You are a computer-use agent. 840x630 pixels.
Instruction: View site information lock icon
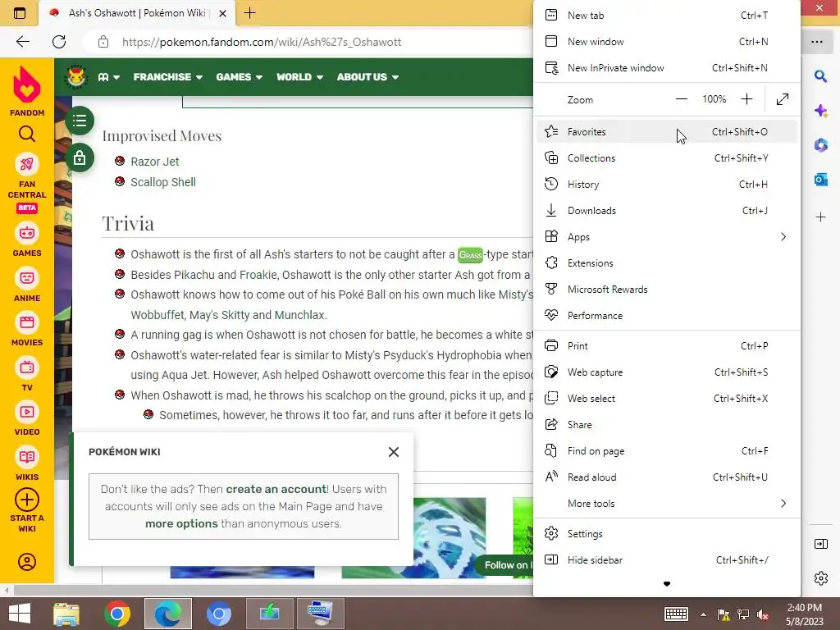[103, 42]
